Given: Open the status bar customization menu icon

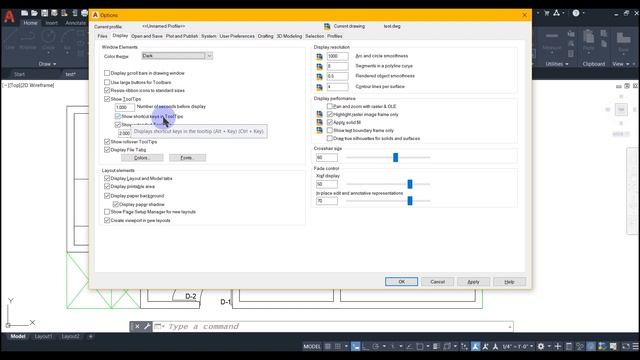Looking at the screenshot, I should pyautogui.click(x=636, y=347).
